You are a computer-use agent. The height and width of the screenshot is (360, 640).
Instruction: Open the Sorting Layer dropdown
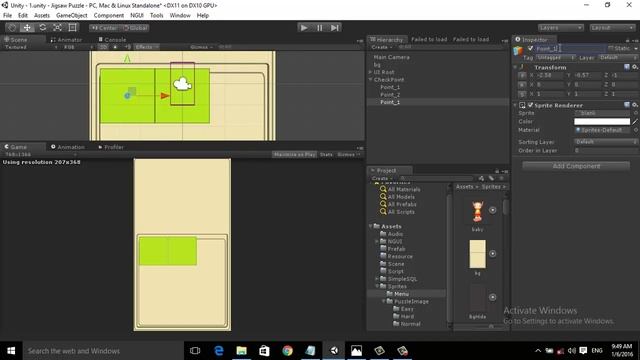tap(606, 142)
